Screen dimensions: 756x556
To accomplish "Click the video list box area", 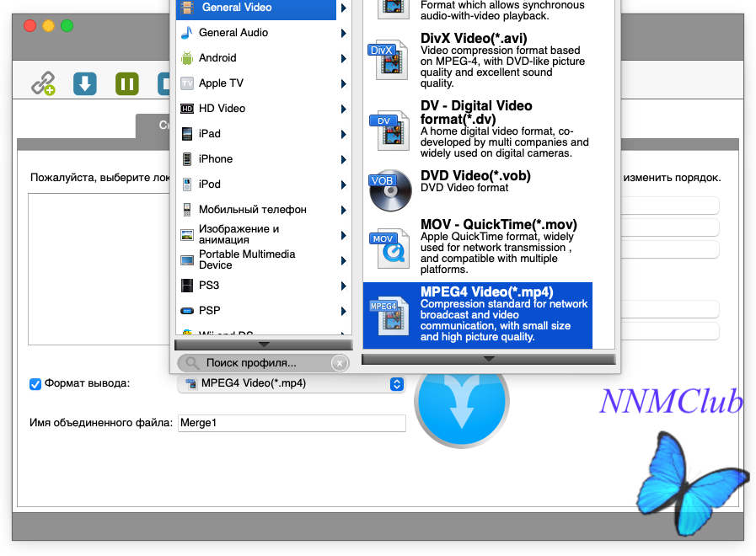I will point(99,269).
